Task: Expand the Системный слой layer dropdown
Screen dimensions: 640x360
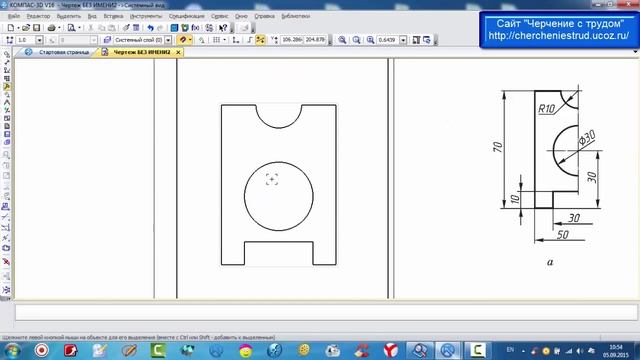Action: [x=168, y=40]
